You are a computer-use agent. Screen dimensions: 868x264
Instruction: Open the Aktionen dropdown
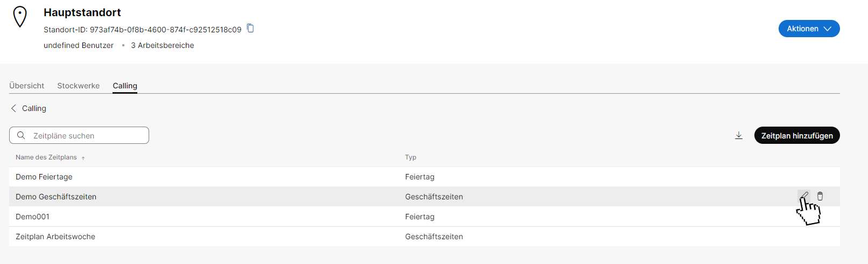(x=809, y=29)
